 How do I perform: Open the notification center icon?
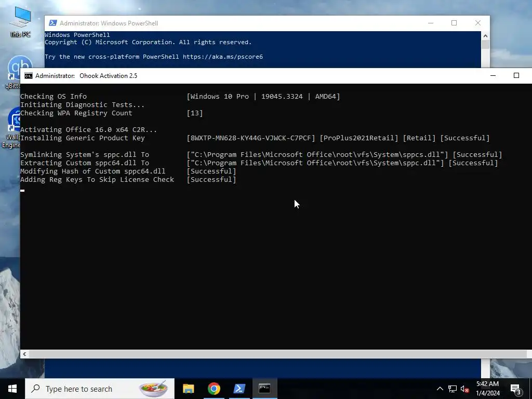(516, 389)
